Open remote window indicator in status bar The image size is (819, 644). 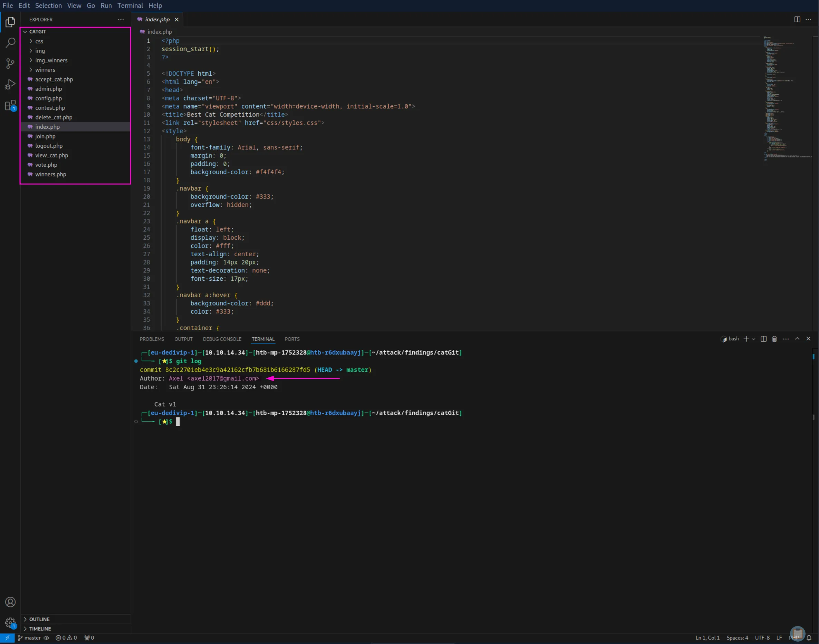[7, 638]
